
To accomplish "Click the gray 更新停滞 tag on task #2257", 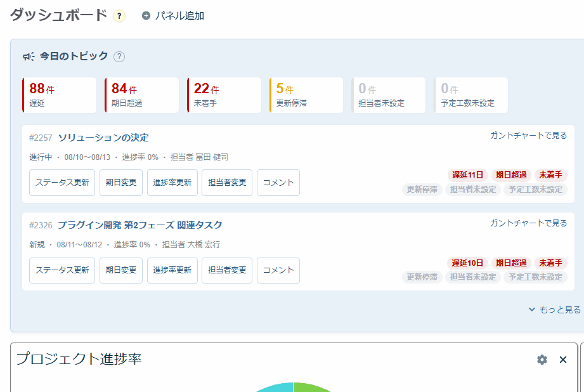I will [x=422, y=190].
